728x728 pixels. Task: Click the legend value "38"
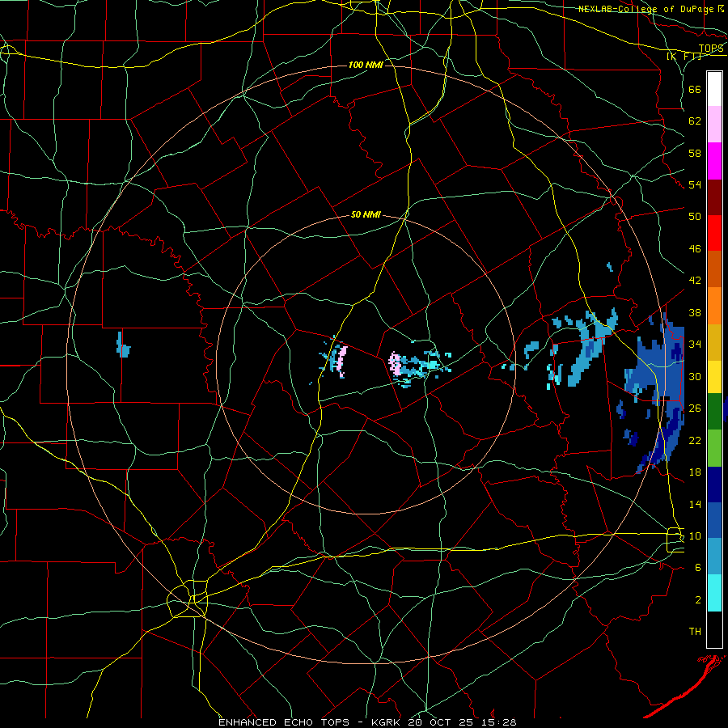(695, 312)
